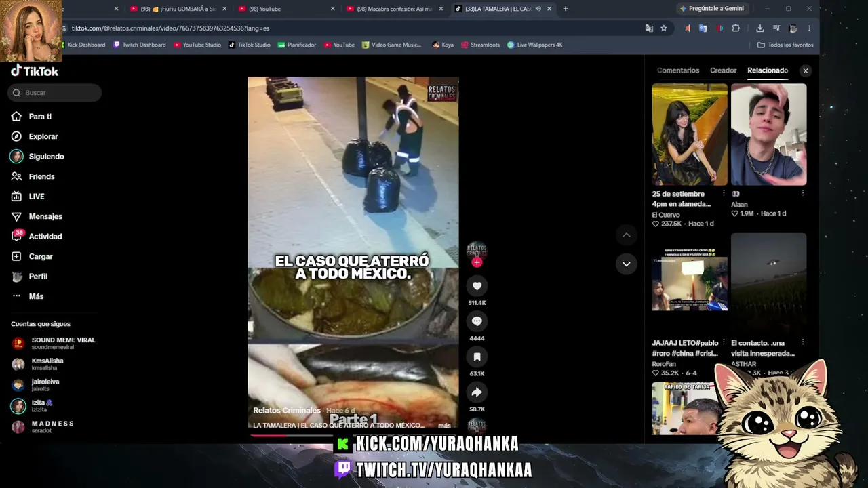Image resolution: width=868 pixels, height=488 pixels.
Task: Save the video with the bookmark icon
Action: (477, 357)
